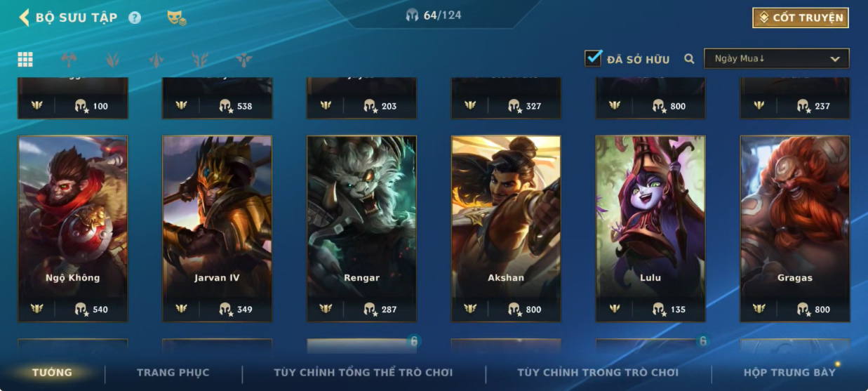
Task: Click the Cốt Truyện button
Action: (x=801, y=18)
